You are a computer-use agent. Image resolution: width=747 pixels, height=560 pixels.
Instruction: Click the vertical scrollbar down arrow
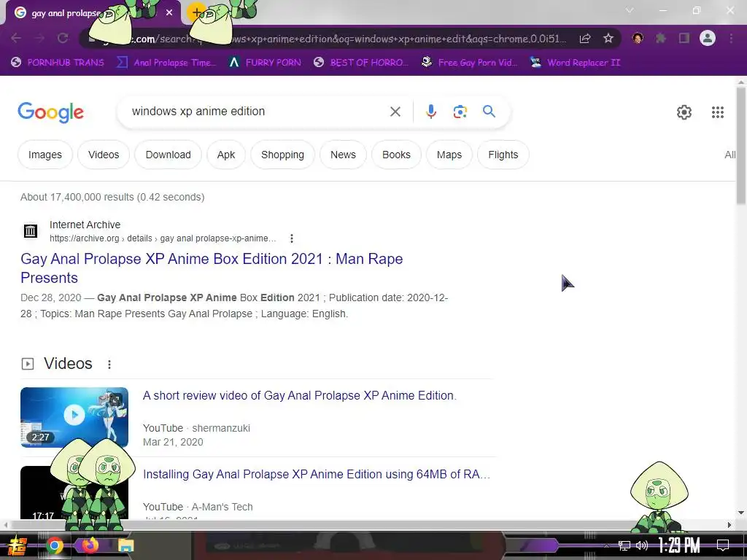point(741,513)
